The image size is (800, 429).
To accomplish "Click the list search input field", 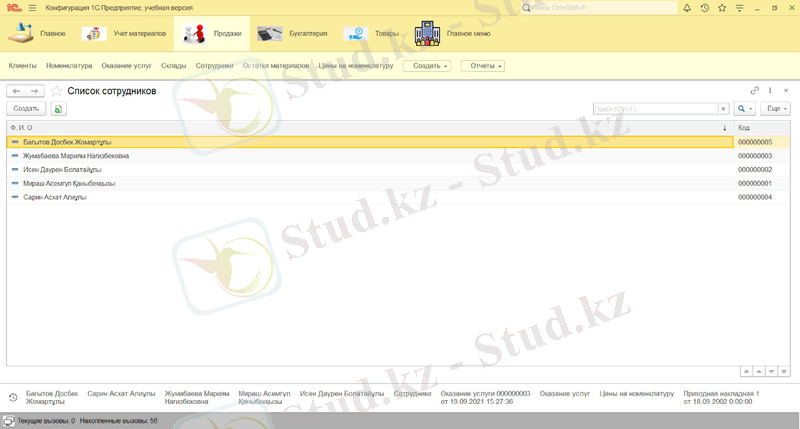I will point(655,109).
